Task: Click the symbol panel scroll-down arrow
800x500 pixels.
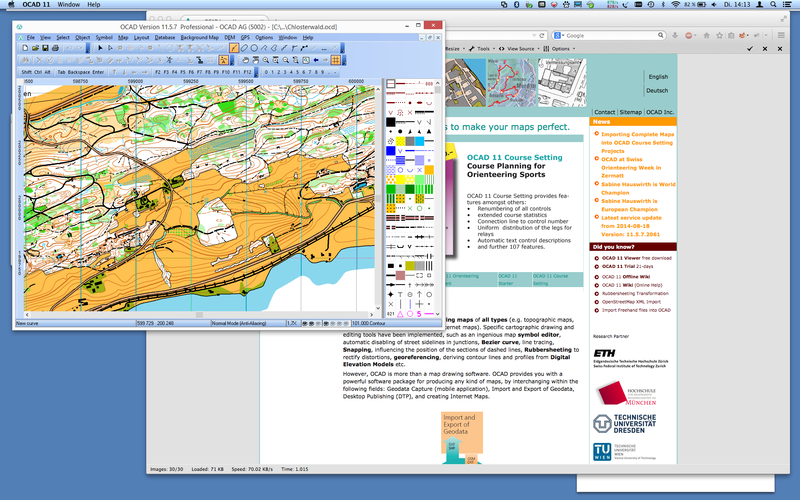Action: click(438, 314)
